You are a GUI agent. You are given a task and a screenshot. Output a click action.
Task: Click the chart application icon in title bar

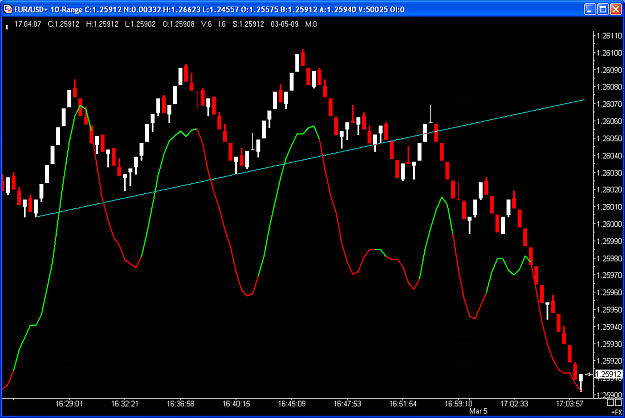click(x=8, y=9)
